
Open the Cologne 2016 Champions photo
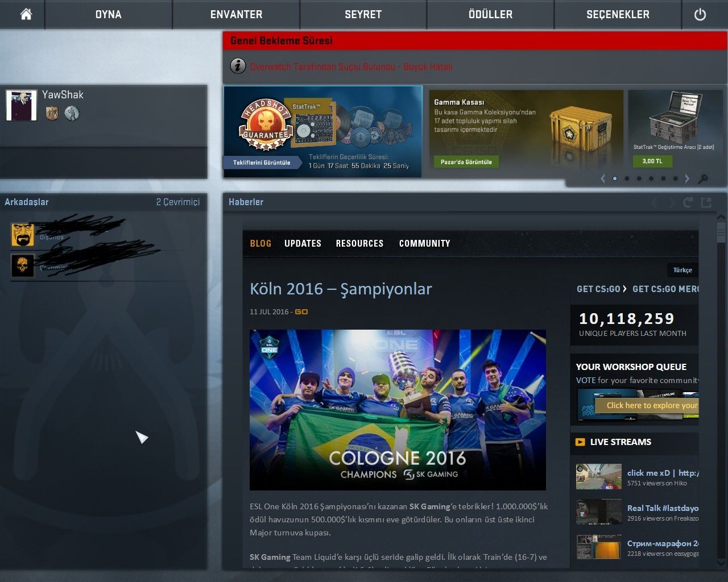(398, 410)
